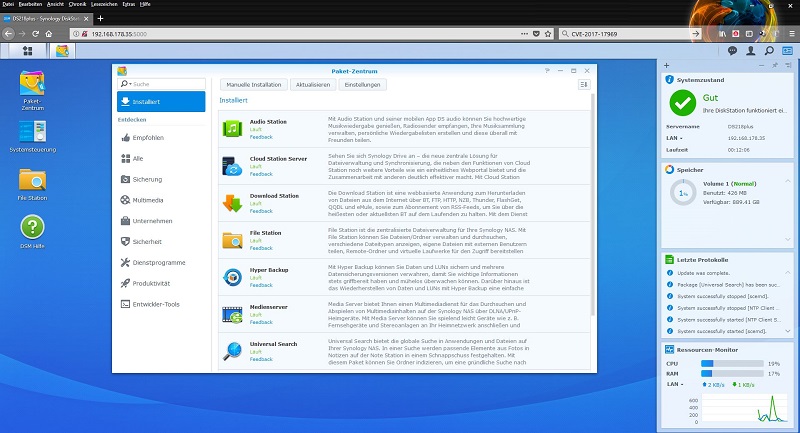Pin the widget panel

[775, 65]
